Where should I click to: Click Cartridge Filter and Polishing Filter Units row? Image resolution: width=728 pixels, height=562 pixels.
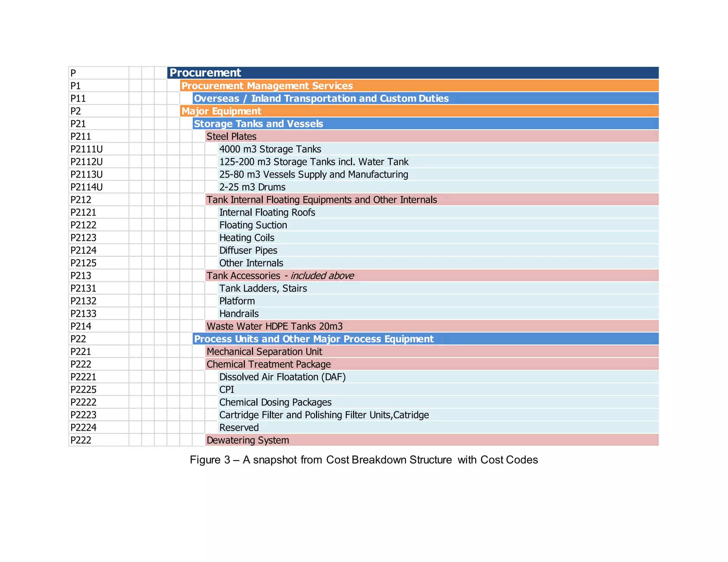[438, 415]
